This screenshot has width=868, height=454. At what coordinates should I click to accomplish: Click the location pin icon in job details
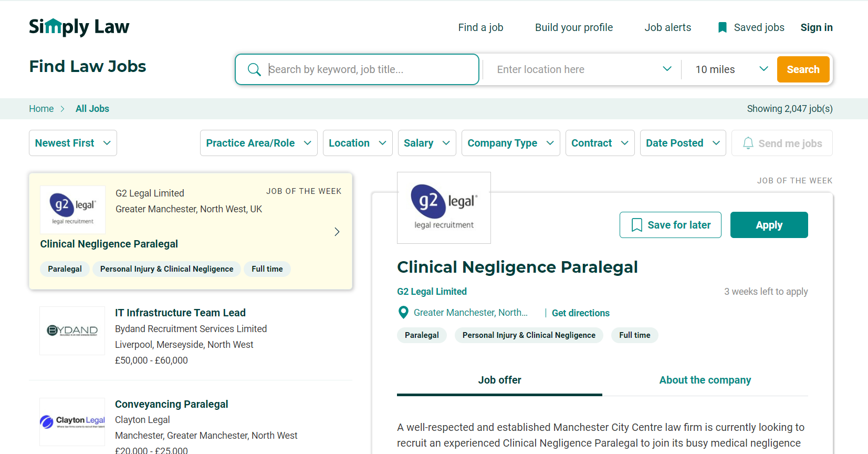pyautogui.click(x=403, y=313)
